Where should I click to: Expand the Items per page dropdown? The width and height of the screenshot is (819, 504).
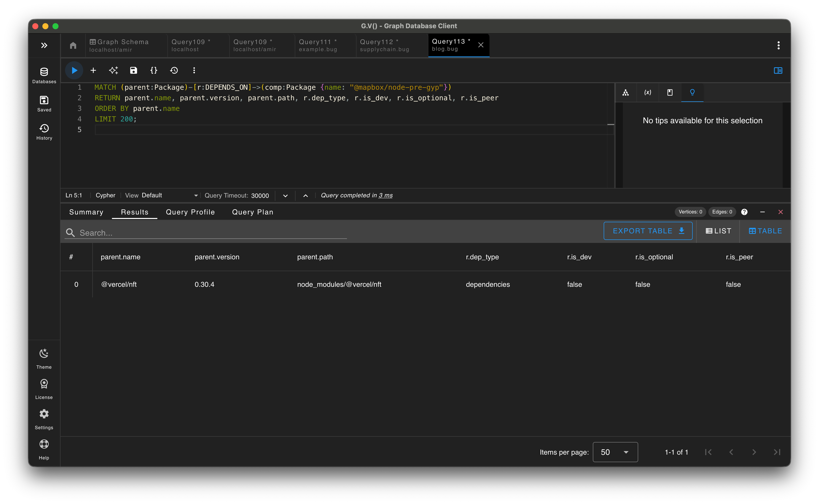615,452
